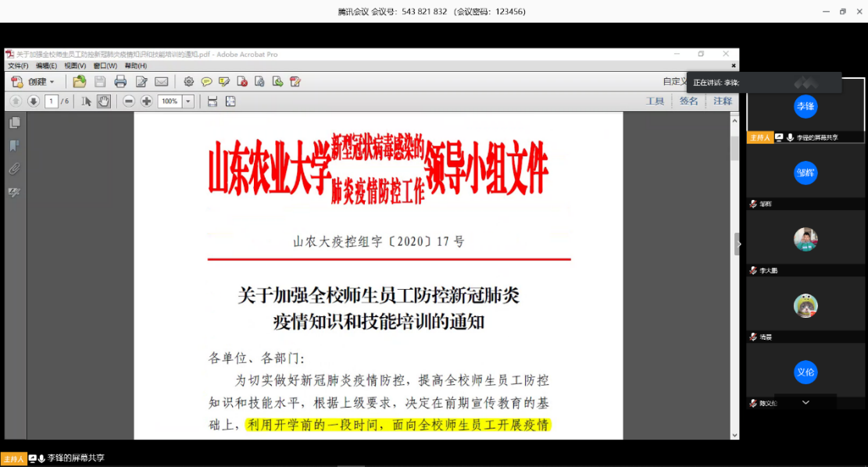Screen dimensions: 868x467
Task: Click the page number input field
Action: click(x=50, y=101)
